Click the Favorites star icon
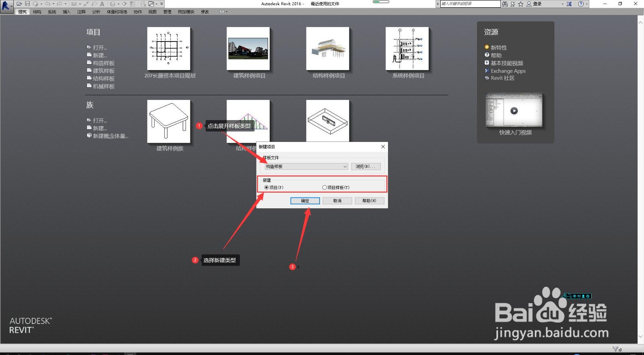 520,4
